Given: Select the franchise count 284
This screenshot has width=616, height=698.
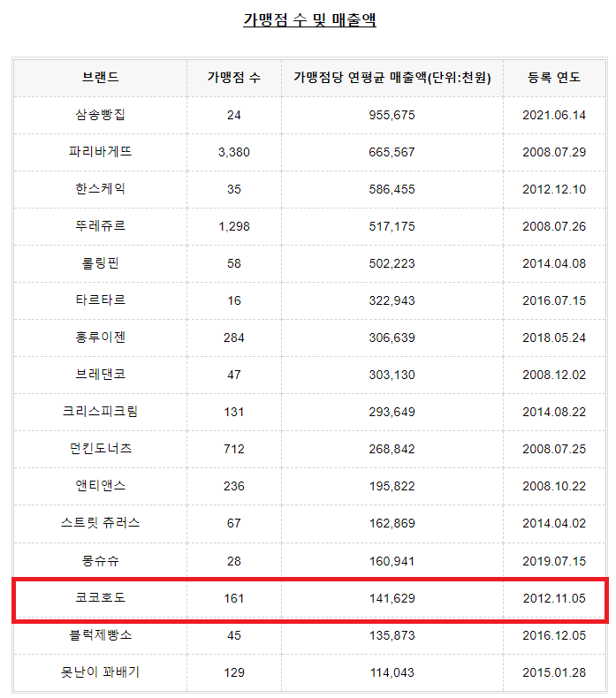Looking at the screenshot, I should point(234,338).
